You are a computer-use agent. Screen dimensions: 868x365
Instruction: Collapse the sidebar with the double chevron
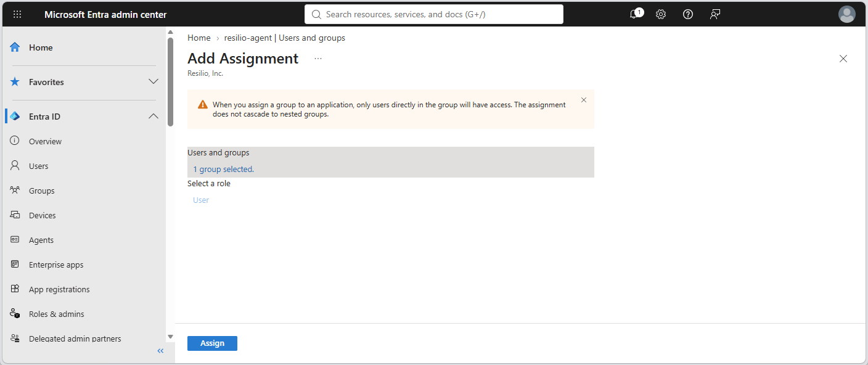(160, 351)
